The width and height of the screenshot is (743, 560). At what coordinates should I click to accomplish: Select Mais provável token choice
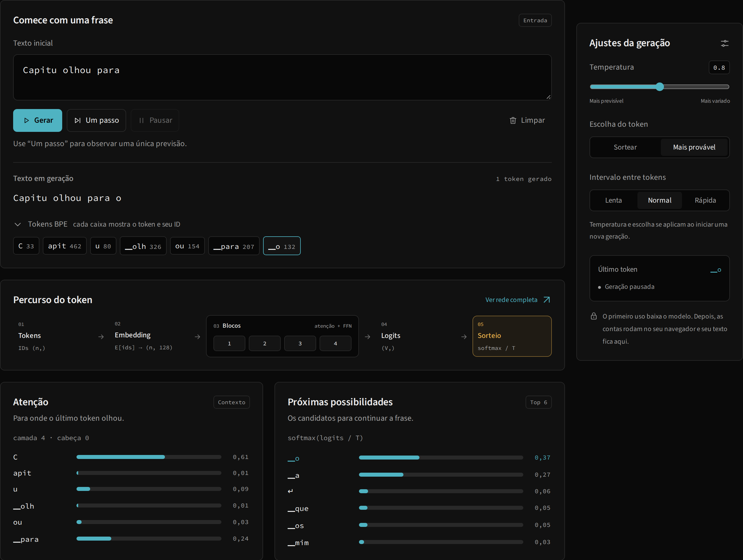(x=694, y=147)
